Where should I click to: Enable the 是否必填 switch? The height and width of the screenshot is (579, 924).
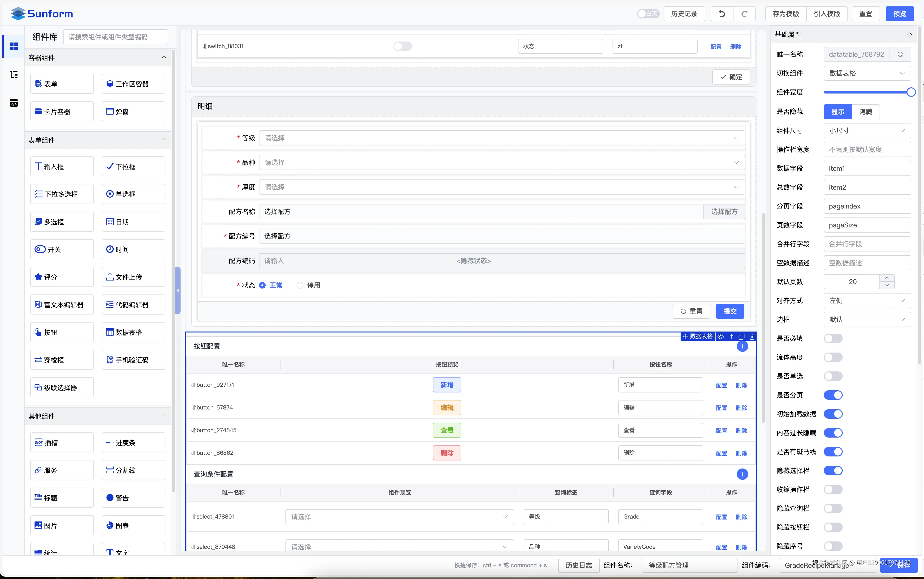(833, 339)
